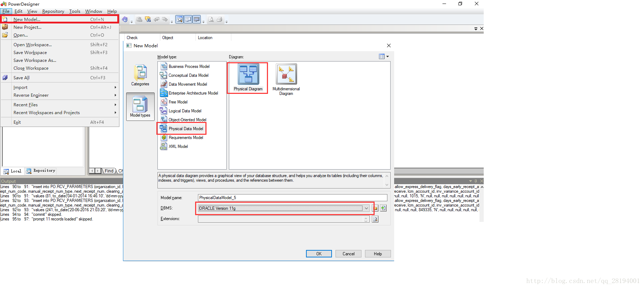Click the Extensions field spinner

tap(366, 219)
